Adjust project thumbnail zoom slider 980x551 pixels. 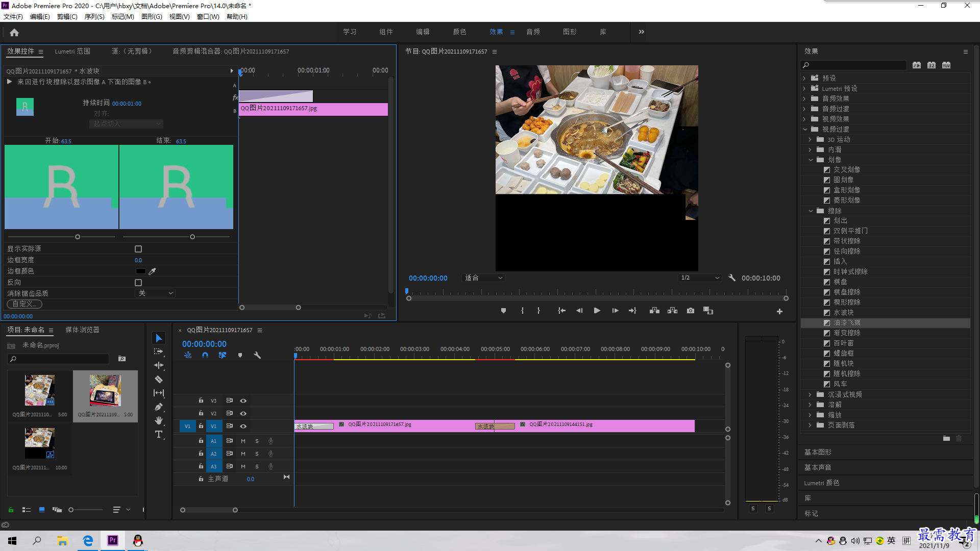71,510
